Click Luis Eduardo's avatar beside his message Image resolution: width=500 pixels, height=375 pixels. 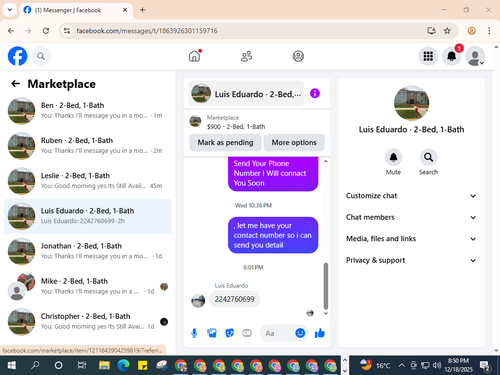(198, 301)
